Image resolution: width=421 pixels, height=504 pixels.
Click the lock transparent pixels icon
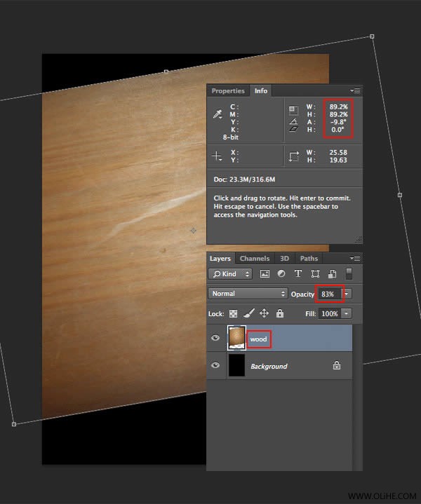tap(233, 314)
